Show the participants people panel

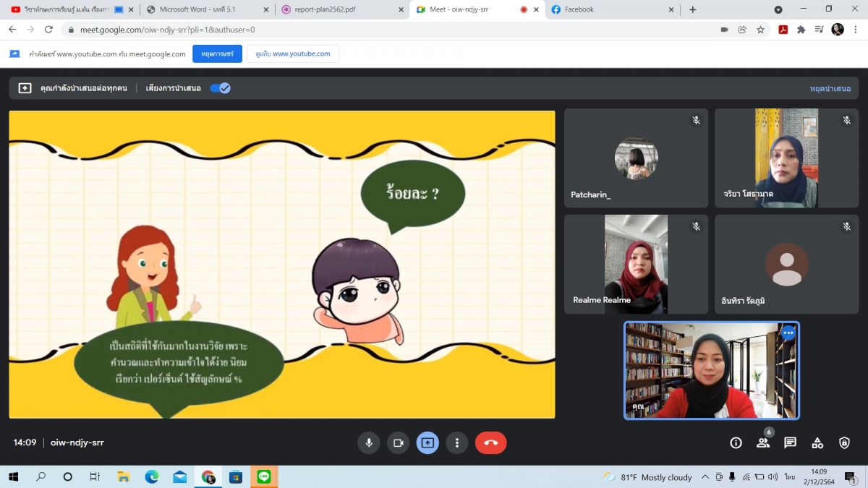pos(762,442)
